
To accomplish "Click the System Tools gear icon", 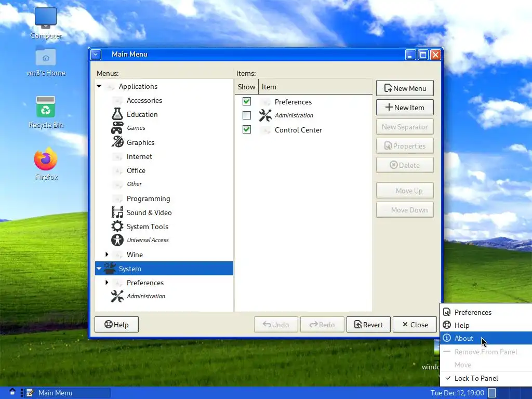I will click(x=117, y=226).
